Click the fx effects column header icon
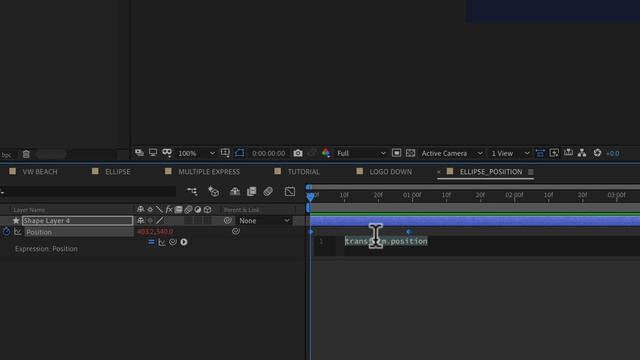Image resolution: width=640 pixels, height=360 pixels. tap(169, 209)
